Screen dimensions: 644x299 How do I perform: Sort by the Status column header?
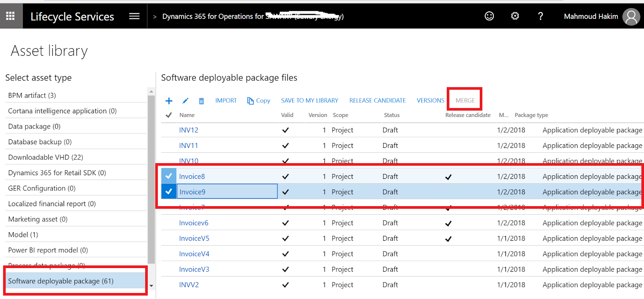392,115
